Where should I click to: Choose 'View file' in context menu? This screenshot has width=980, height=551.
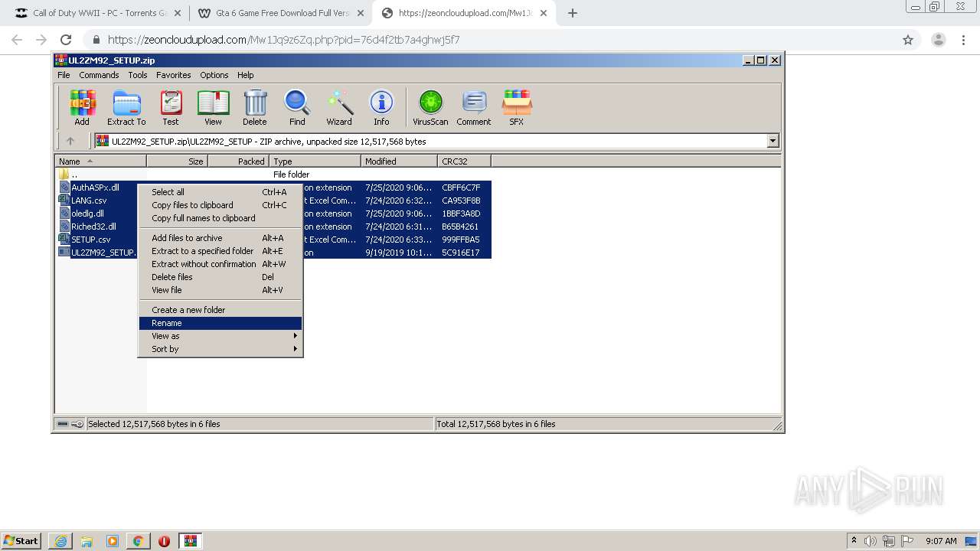coord(220,290)
